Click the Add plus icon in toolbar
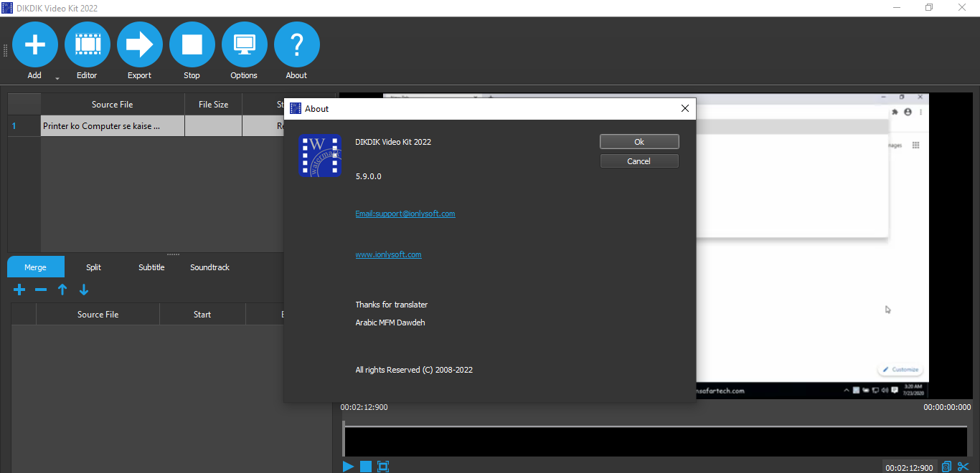Screen dimensions: 980x473 35,44
